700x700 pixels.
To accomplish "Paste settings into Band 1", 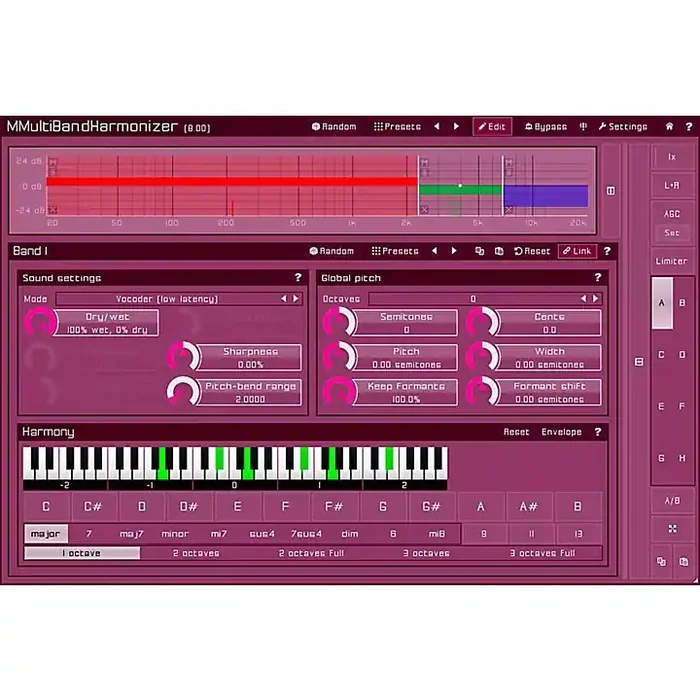I will pyautogui.click(x=499, y=251).
